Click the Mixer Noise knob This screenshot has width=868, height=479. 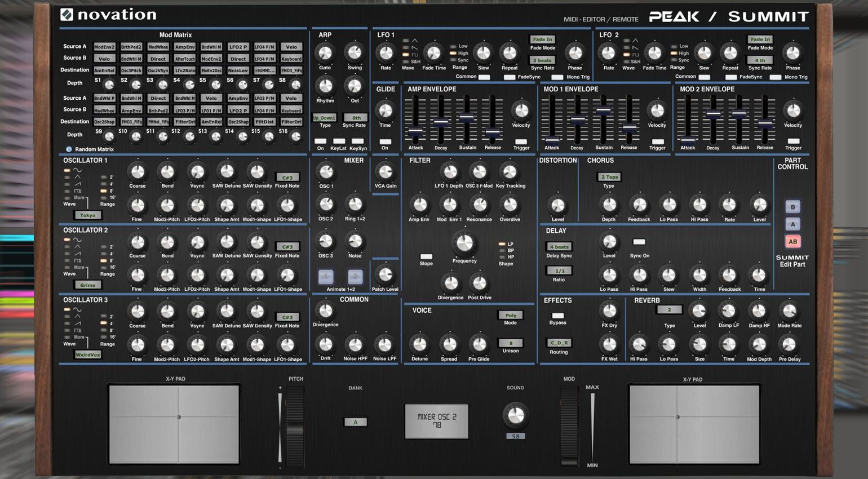[x=355, y=242]
